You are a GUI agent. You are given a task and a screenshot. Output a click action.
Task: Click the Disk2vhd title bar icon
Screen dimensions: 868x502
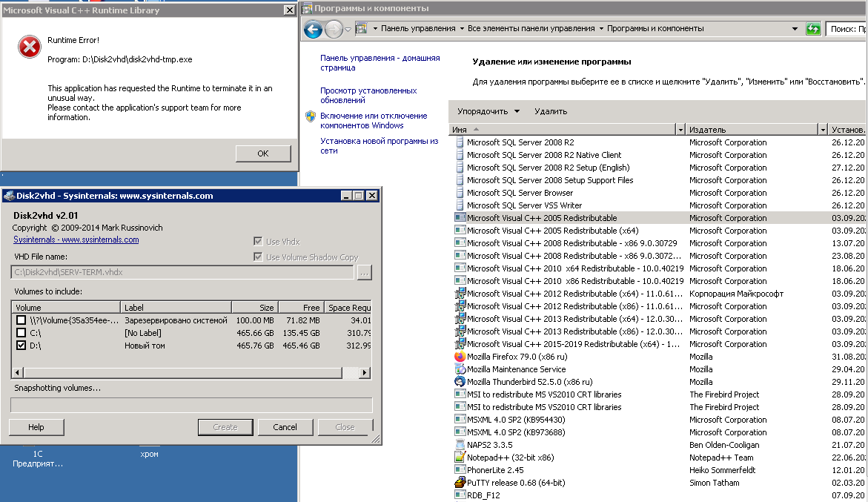tap(9, 195)
